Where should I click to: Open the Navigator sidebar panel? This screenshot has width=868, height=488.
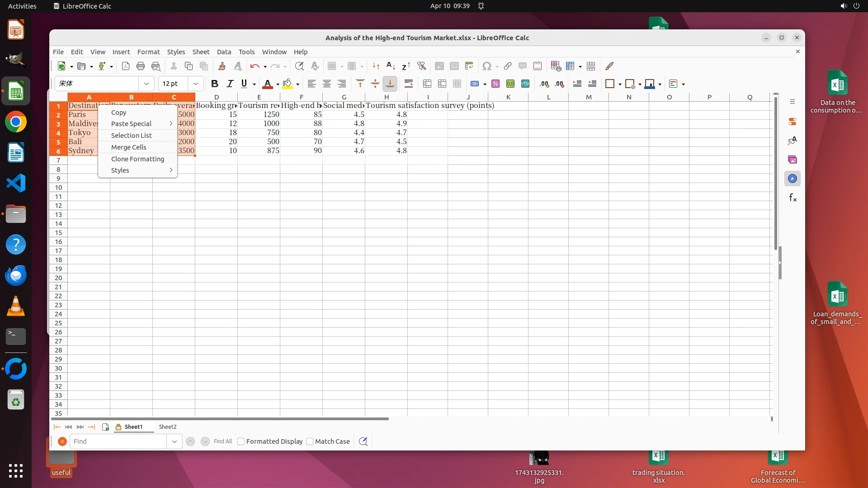coord(792,178)
